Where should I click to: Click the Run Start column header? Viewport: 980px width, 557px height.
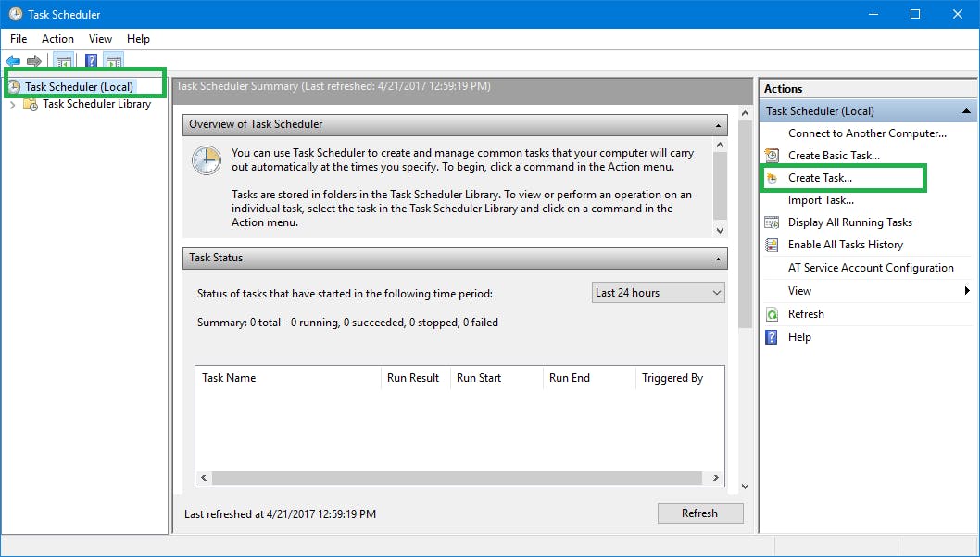point(496,378)
